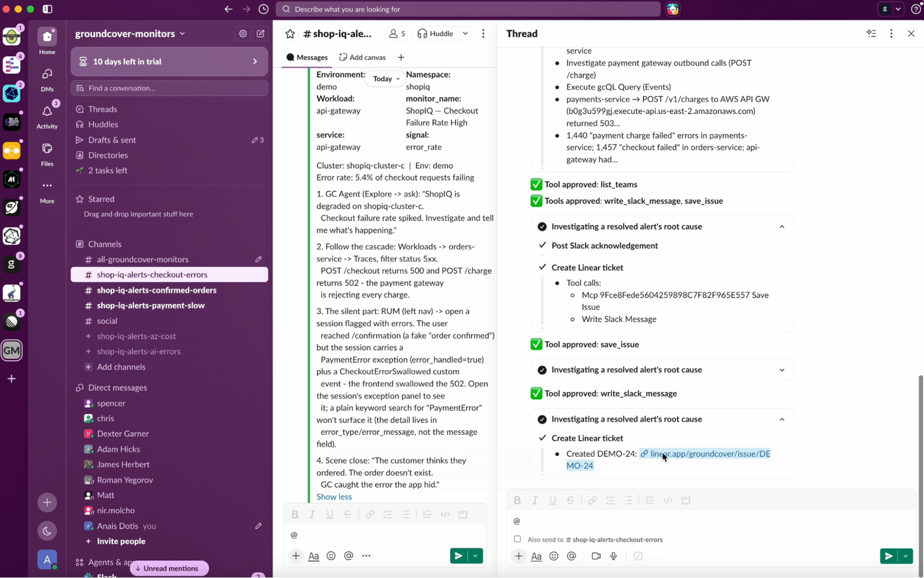
Task: Open Files in the sidebar
Action: 47,154
